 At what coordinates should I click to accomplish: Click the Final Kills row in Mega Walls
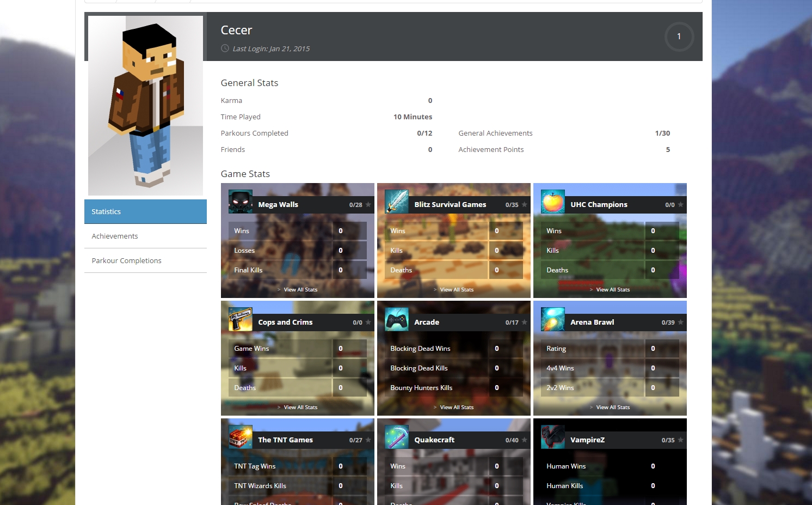(297, 270)
